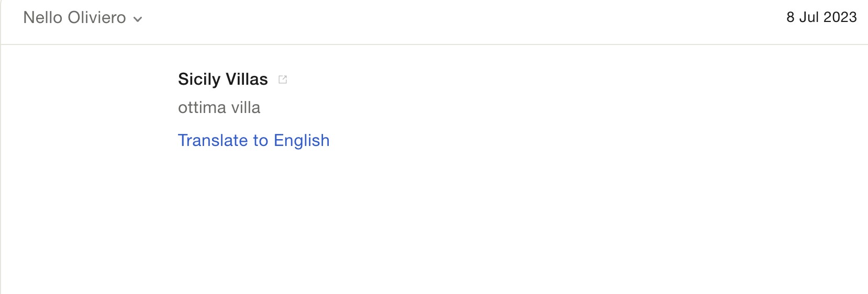Viewport: 868px width, 294px height.
Task: Expand the Nello Oliviero dropdown
Action: click(138, 19)
